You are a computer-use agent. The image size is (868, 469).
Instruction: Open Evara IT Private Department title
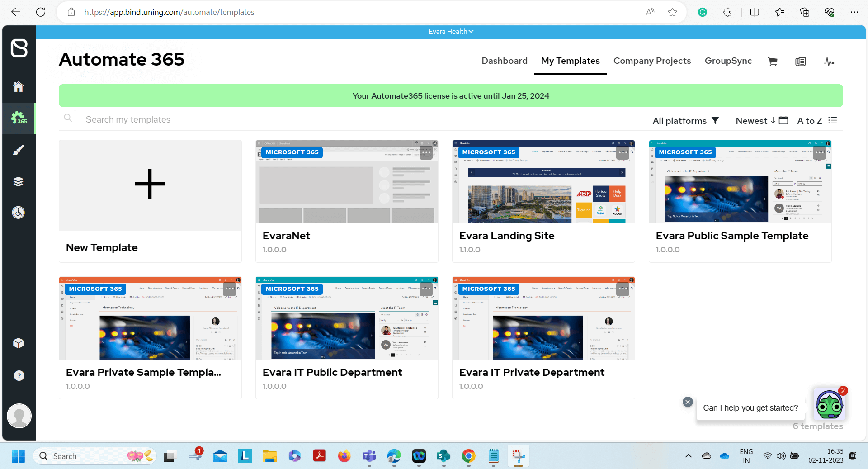[532, 372]
